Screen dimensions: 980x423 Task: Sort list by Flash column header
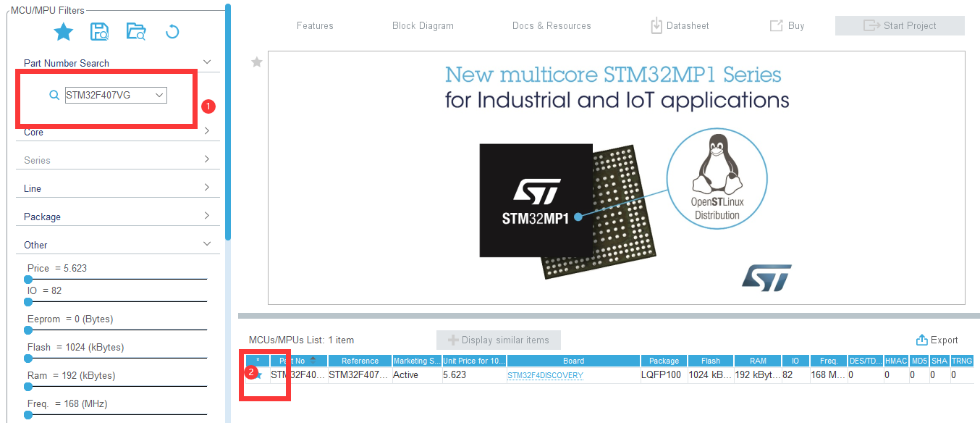pyautogui.click(x=710, y=361)
